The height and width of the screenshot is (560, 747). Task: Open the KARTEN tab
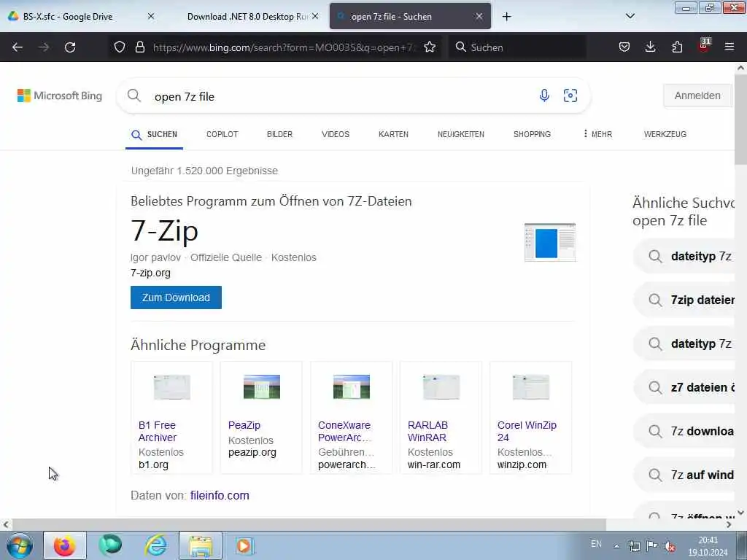[393, 134]
